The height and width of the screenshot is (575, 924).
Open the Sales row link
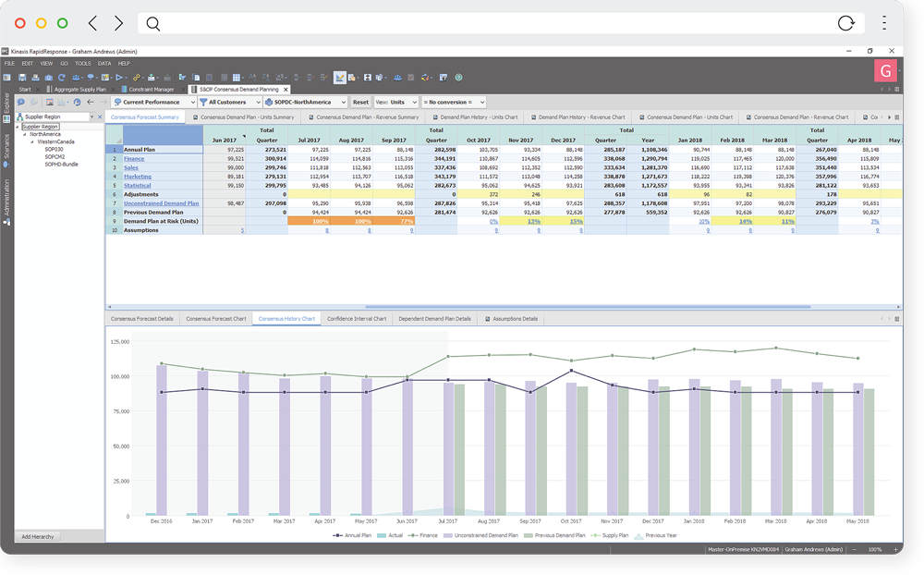(x=131, y=167)
